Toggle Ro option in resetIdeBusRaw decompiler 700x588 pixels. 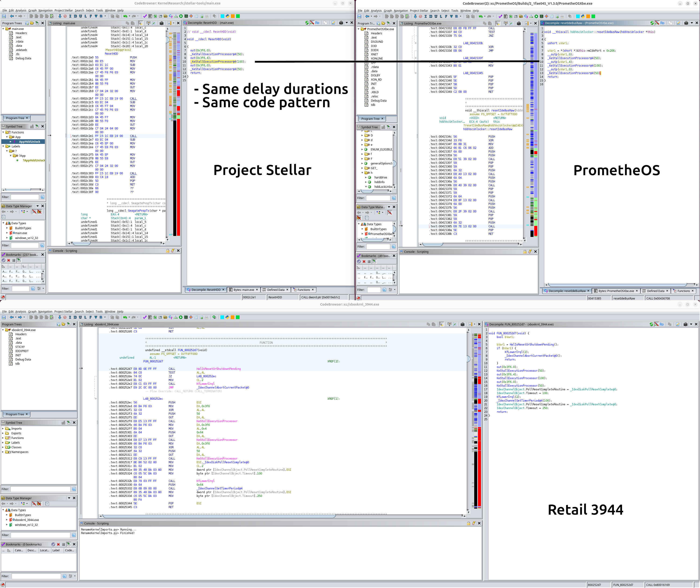(662, 23)
